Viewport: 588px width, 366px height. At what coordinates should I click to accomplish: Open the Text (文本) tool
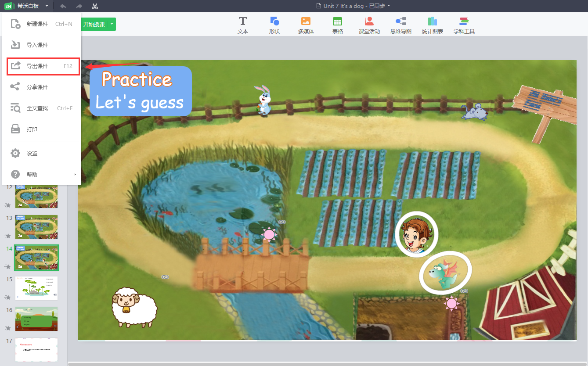point(242,25)
